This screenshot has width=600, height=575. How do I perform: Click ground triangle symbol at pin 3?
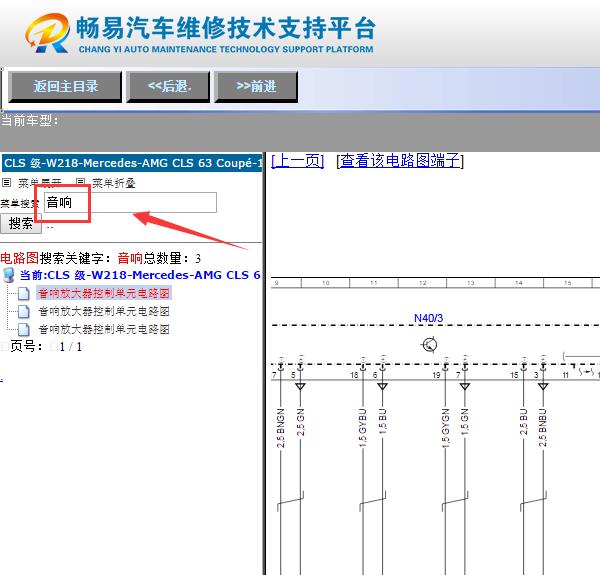click(x=543, y=386)
